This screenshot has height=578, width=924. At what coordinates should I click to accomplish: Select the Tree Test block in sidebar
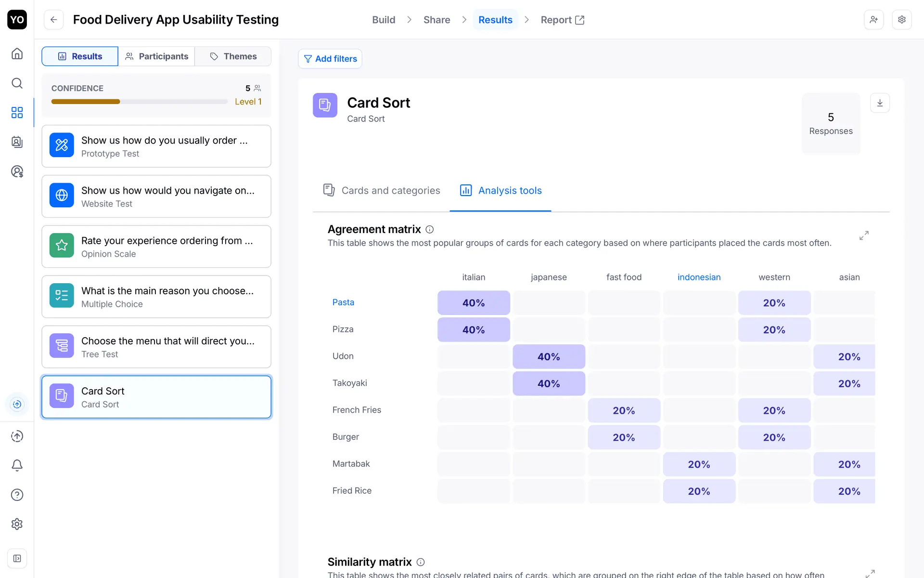coord(156,347)
